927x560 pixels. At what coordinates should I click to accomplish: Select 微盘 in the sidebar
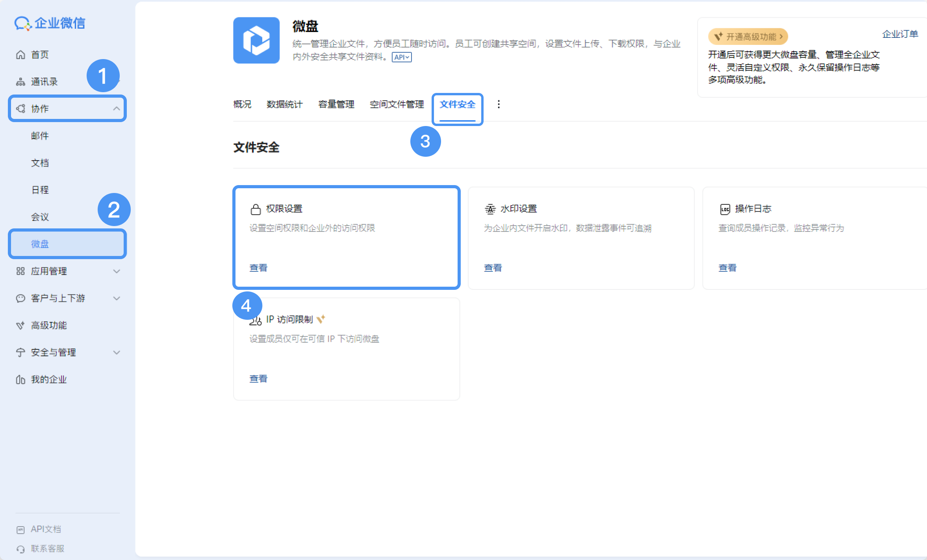click(67, 244)
